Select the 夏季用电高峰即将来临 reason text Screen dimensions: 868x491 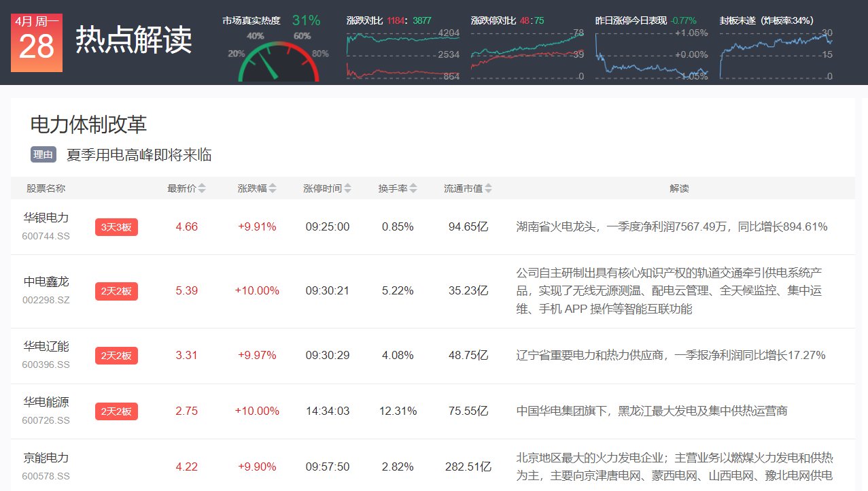139,155
